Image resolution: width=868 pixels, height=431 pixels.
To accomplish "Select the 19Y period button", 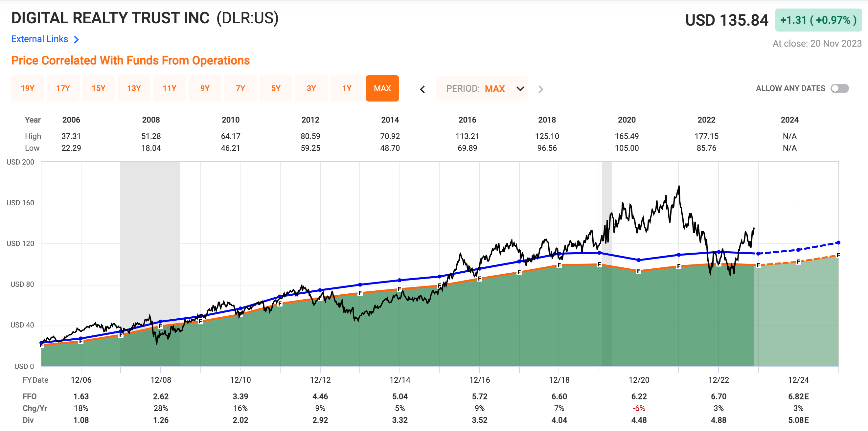I will point(28,88).
